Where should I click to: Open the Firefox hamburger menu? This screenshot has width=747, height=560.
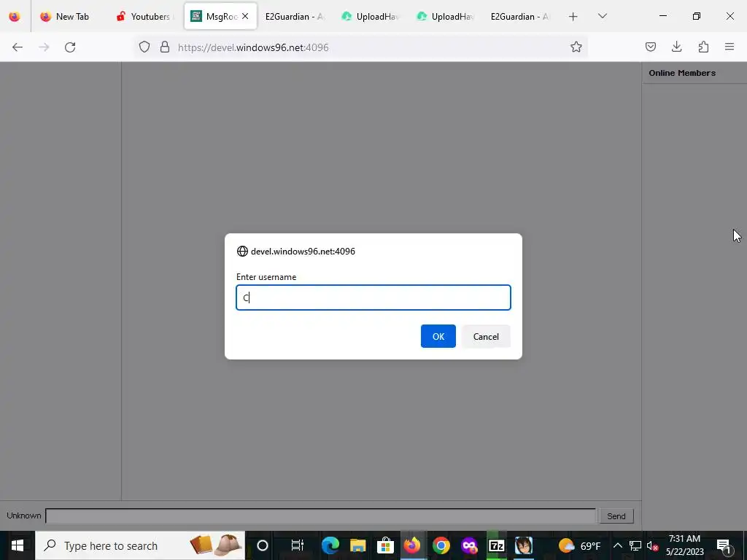tap(729, 47)
